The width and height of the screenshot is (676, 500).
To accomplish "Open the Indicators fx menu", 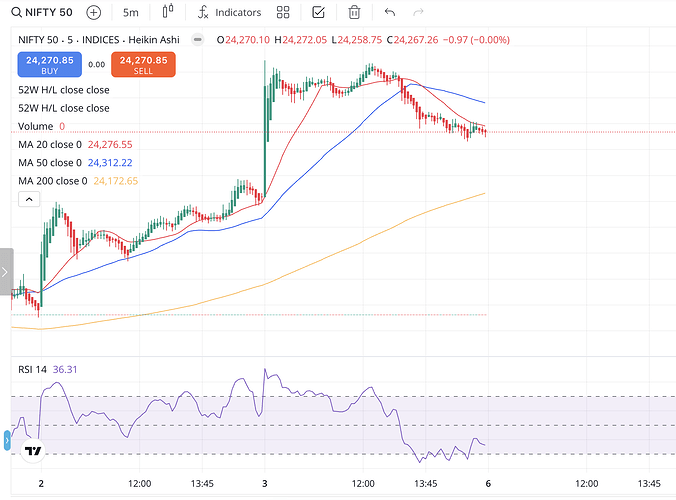I will (x=229, y=12).
